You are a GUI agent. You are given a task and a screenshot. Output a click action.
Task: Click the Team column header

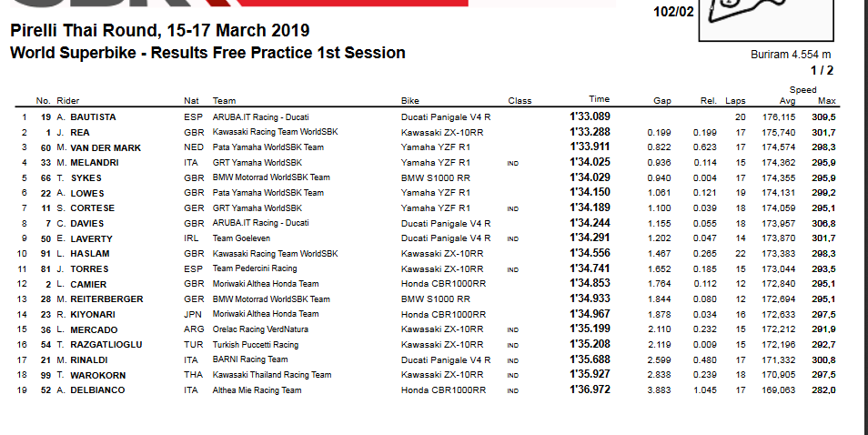tap(224, 100)
